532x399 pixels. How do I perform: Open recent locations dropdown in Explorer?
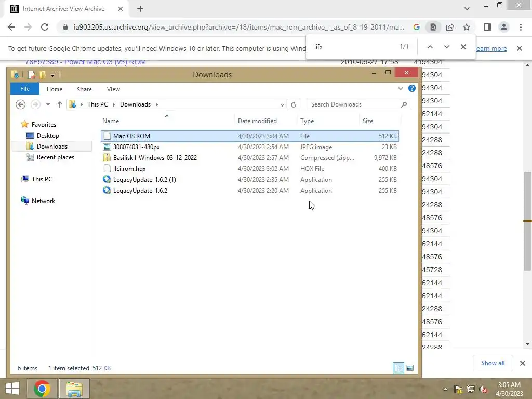click(x=48, y=104)
